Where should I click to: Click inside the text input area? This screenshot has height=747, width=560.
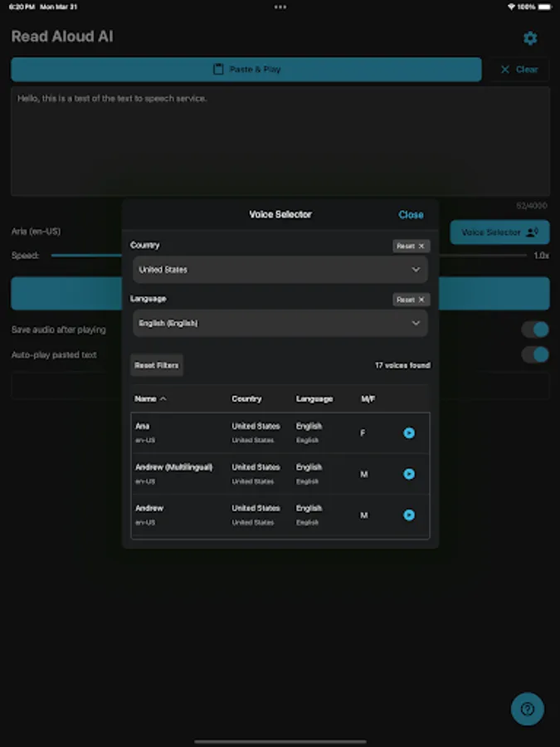click(280, 141)
